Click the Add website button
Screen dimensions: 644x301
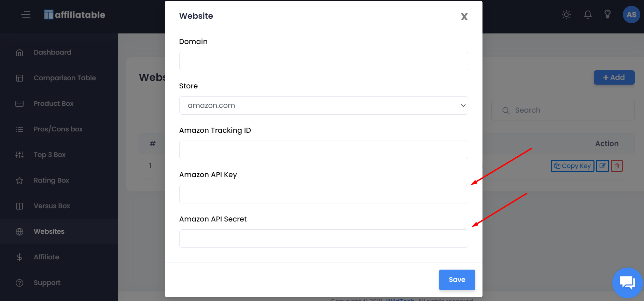(x=614, y=77)
